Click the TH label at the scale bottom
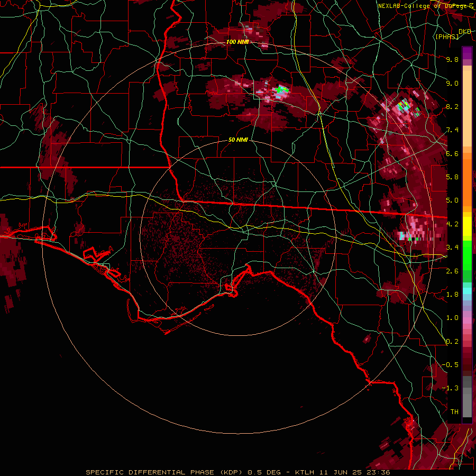 click(454, 412)
